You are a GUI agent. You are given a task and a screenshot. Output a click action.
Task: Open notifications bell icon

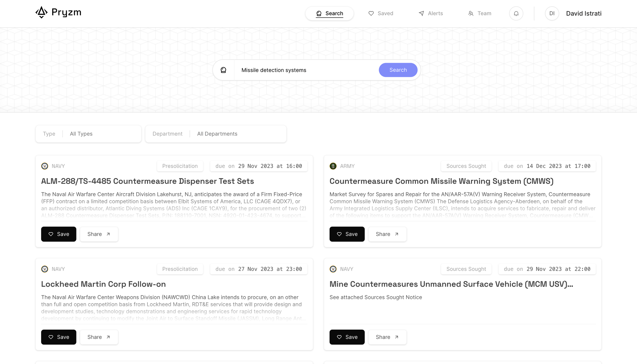click(516, 13)
